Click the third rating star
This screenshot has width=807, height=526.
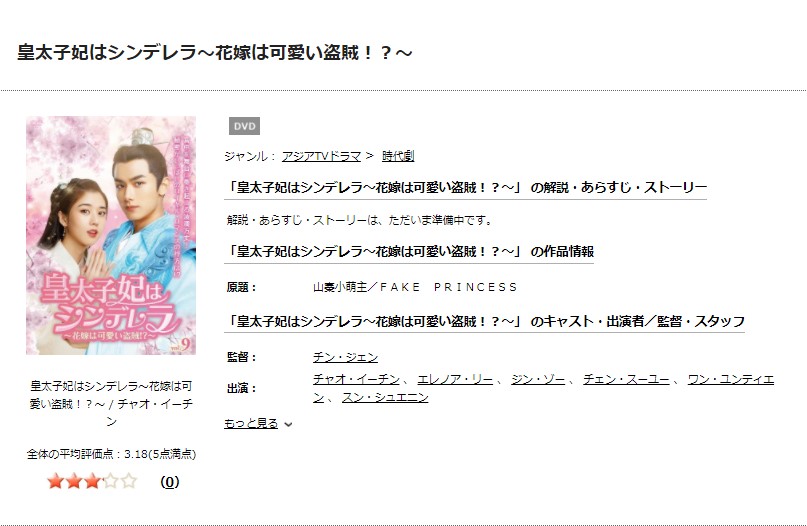point(92,481)
